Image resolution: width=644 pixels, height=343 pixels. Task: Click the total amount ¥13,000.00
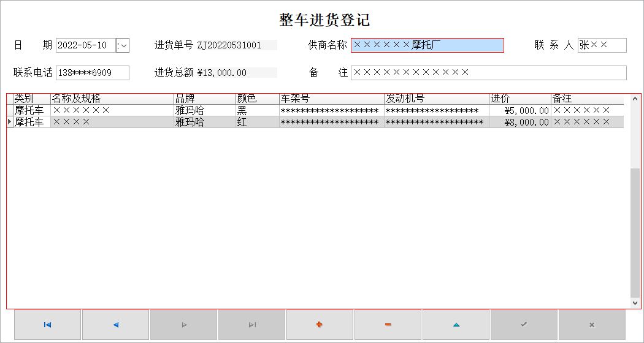[x=222, y=73]
